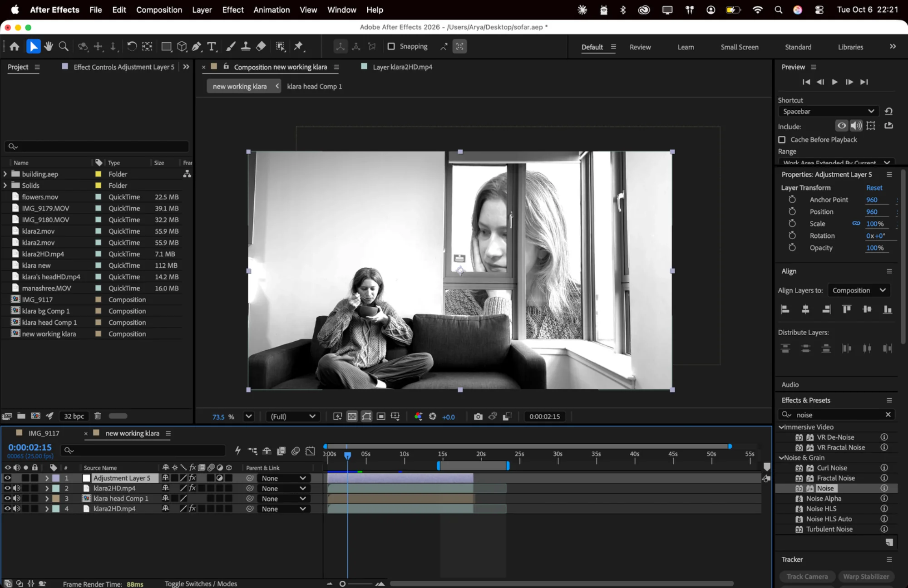908x588 pixels.
Task: Delete selected project item with trash icon
Action: tap(97, 416)
